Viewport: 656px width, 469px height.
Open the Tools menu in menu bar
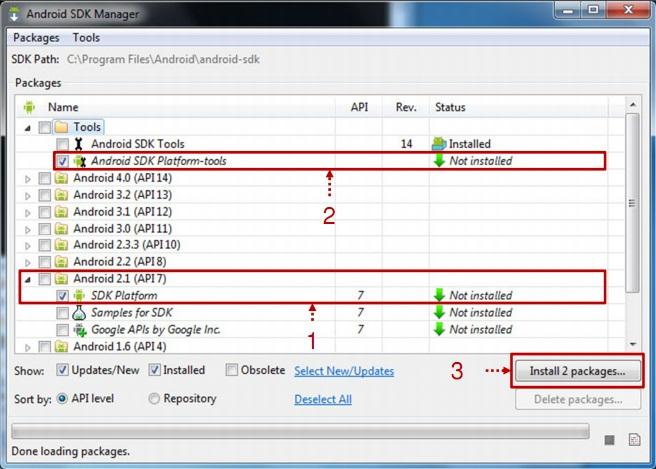click(x=86, y=38)
